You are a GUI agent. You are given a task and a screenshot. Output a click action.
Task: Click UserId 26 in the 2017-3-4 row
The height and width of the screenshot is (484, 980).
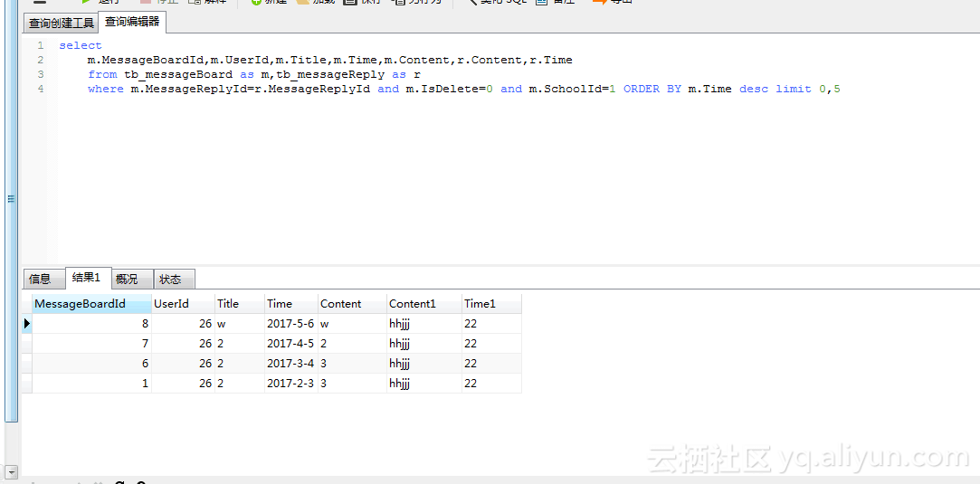183,364
